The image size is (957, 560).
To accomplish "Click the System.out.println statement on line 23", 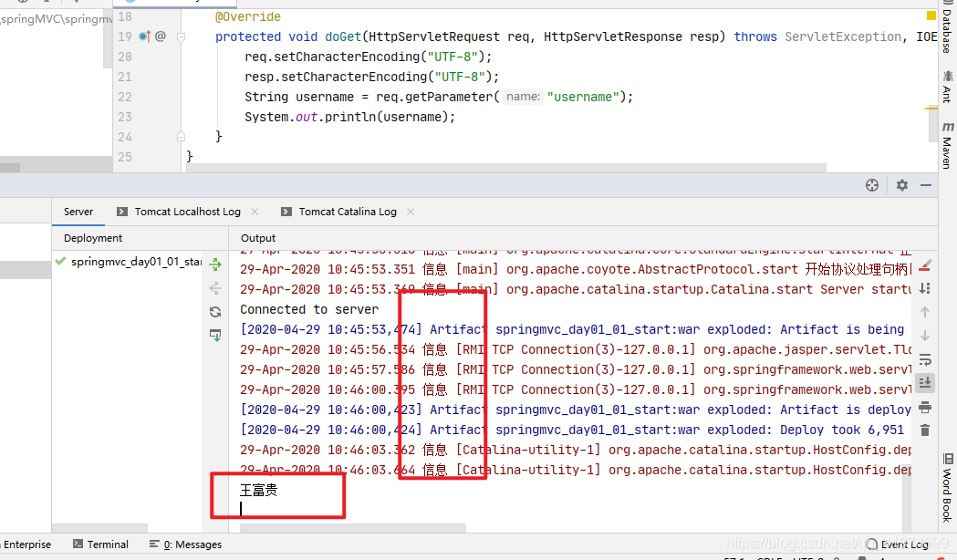I will (349, 117).
